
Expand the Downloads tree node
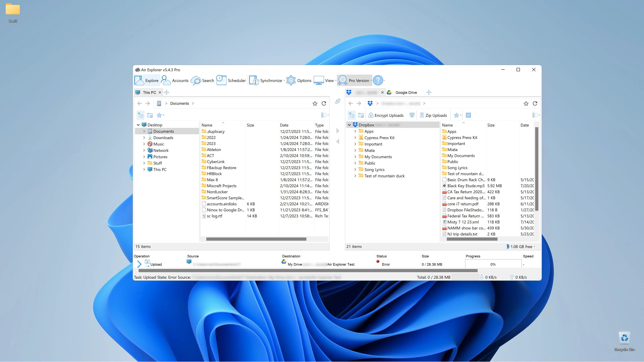click(x=144, y=138)
